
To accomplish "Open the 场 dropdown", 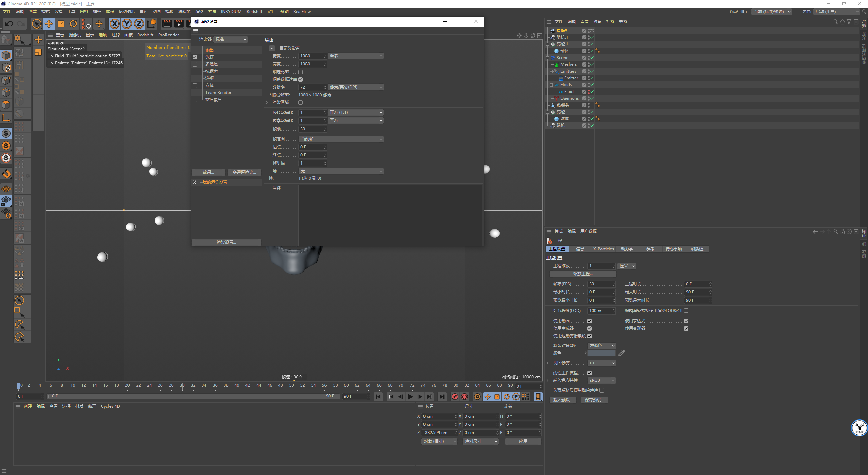I will pos(341,171).
